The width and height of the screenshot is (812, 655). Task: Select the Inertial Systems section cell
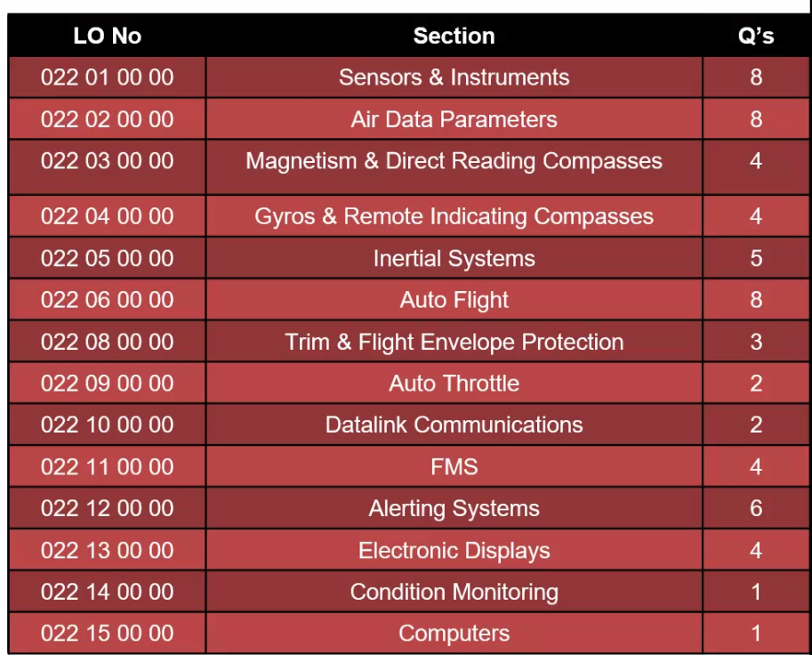pyautogui.click(x=454, y=259)
